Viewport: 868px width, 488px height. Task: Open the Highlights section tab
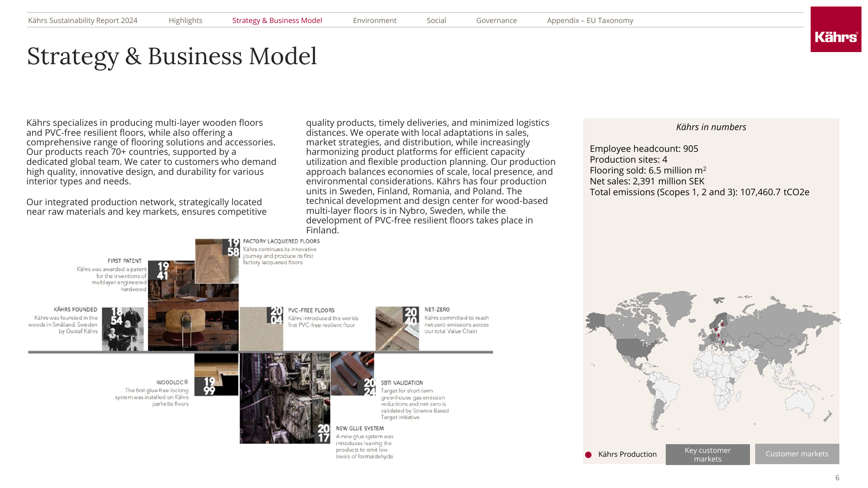tap(185, 20)
